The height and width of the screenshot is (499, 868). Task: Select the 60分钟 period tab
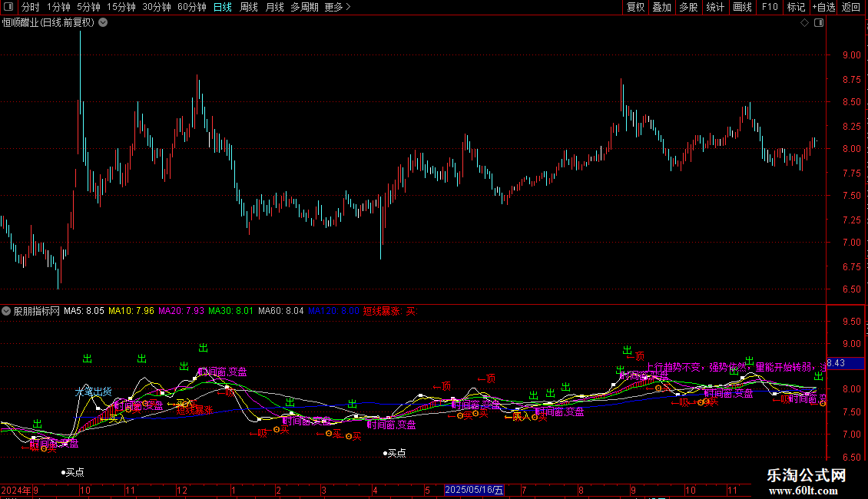coord(192,7)
